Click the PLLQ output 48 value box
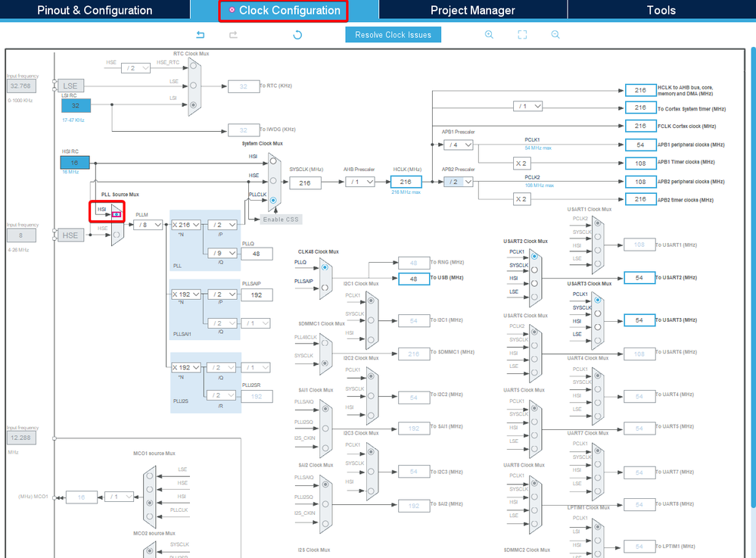 pyautogui.click(x=257, y=254)
